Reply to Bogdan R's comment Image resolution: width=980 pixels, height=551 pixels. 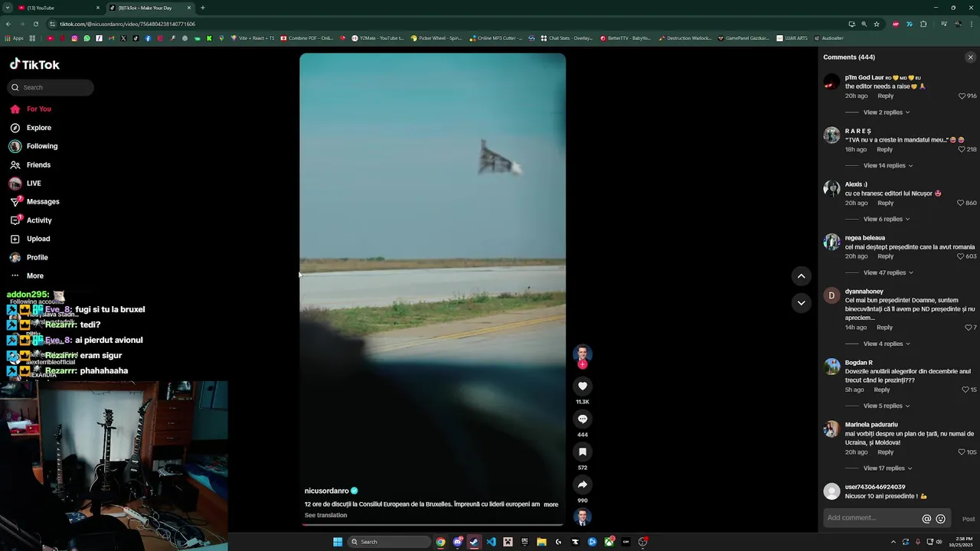point(882,390)
